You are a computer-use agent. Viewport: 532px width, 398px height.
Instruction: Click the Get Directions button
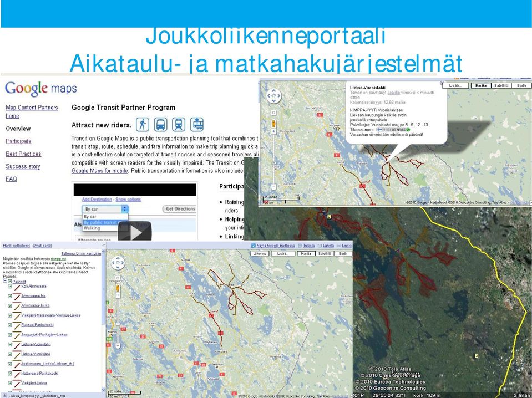coord(180,209)
